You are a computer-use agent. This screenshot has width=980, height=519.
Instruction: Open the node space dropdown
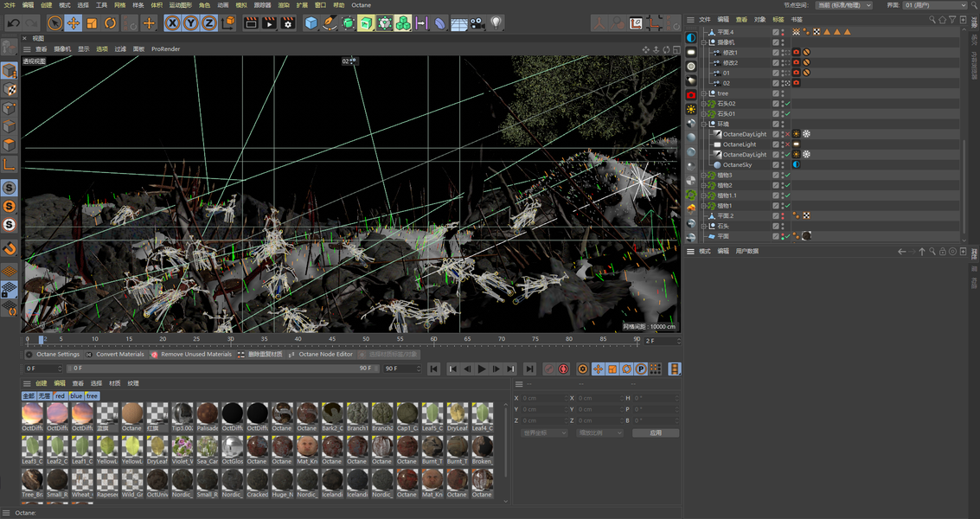pos(844,5)
